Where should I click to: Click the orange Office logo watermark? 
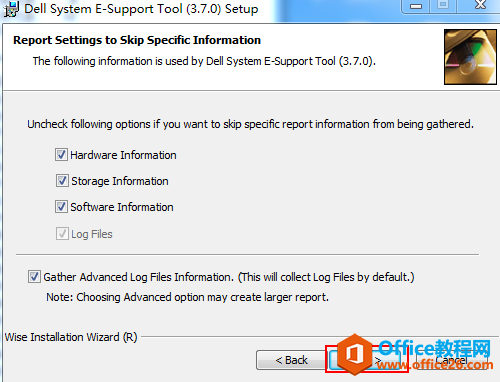tap(355, 353)
